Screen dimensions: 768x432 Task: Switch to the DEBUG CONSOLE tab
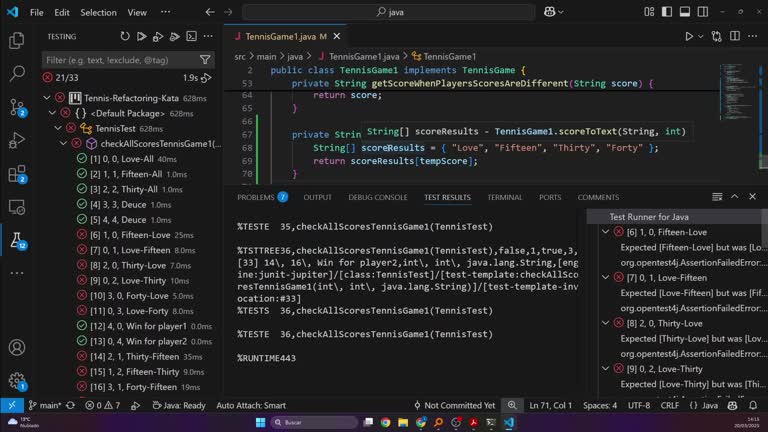coord(378,197)
